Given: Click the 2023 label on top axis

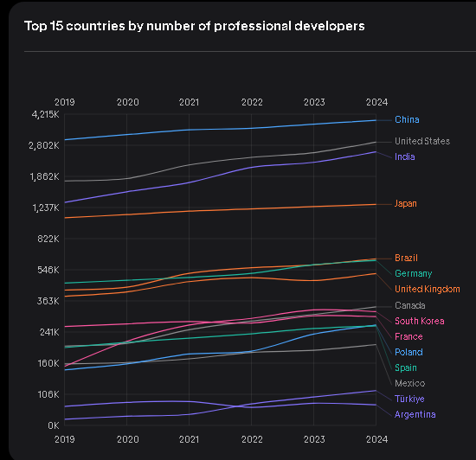Looking at the screenshot, I should click(314, 102).
